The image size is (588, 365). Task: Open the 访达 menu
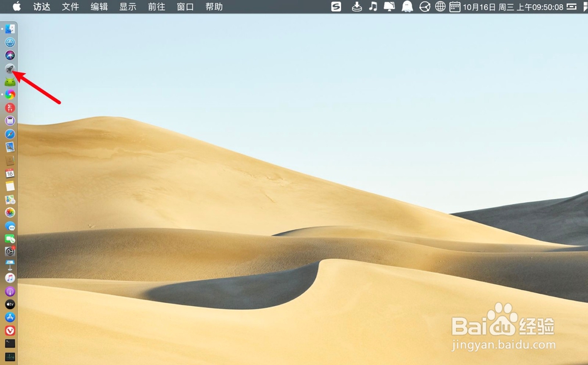click(42, 6)
